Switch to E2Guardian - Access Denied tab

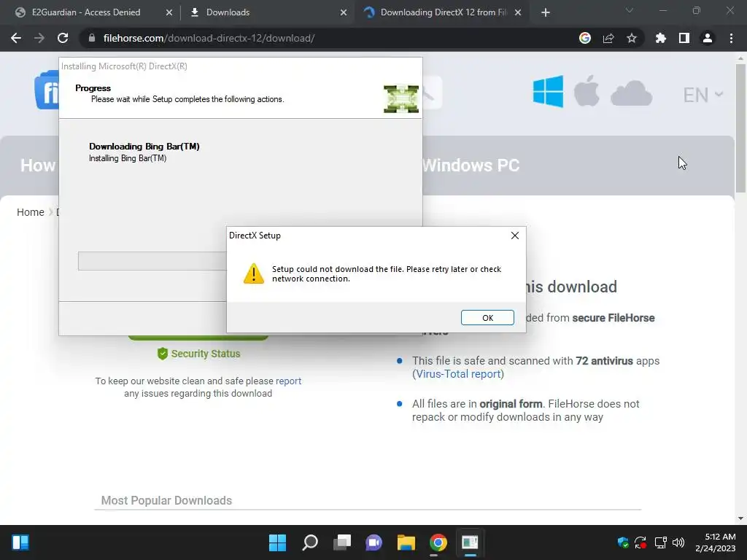point(86,12)
